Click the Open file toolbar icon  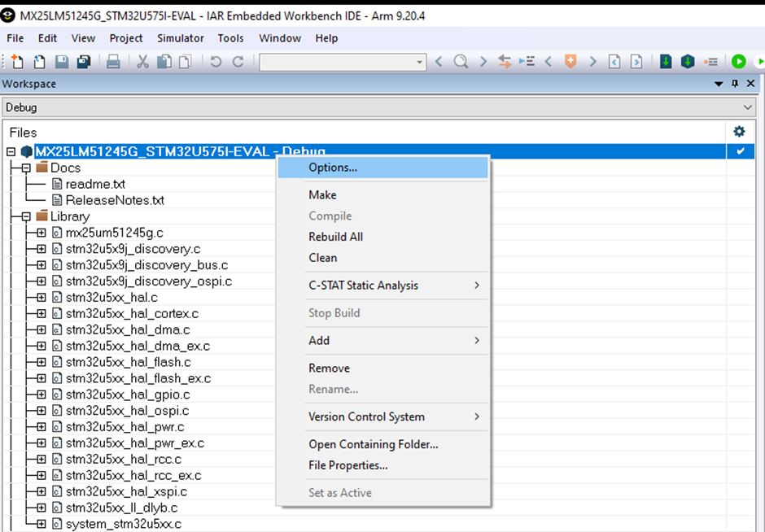tap(40, 62)
